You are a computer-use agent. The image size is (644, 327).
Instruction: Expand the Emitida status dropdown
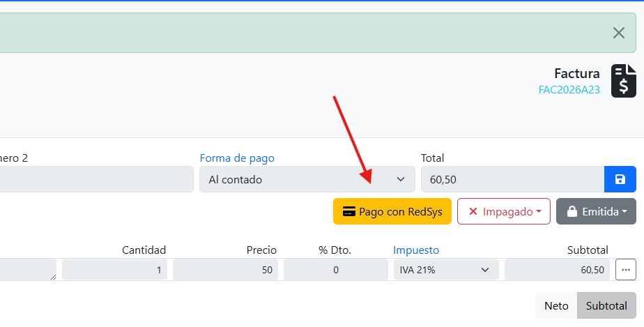pos(596,211)
